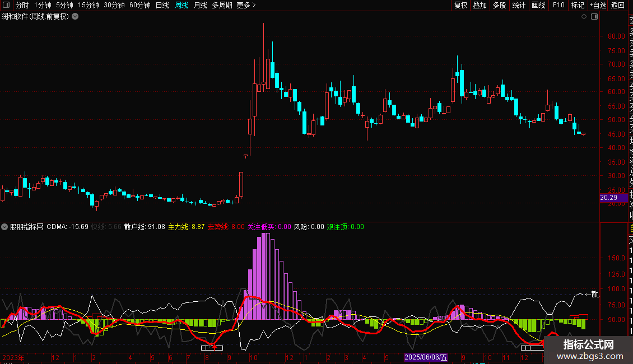Click the diamond marker icon above chart

(584, 17)
